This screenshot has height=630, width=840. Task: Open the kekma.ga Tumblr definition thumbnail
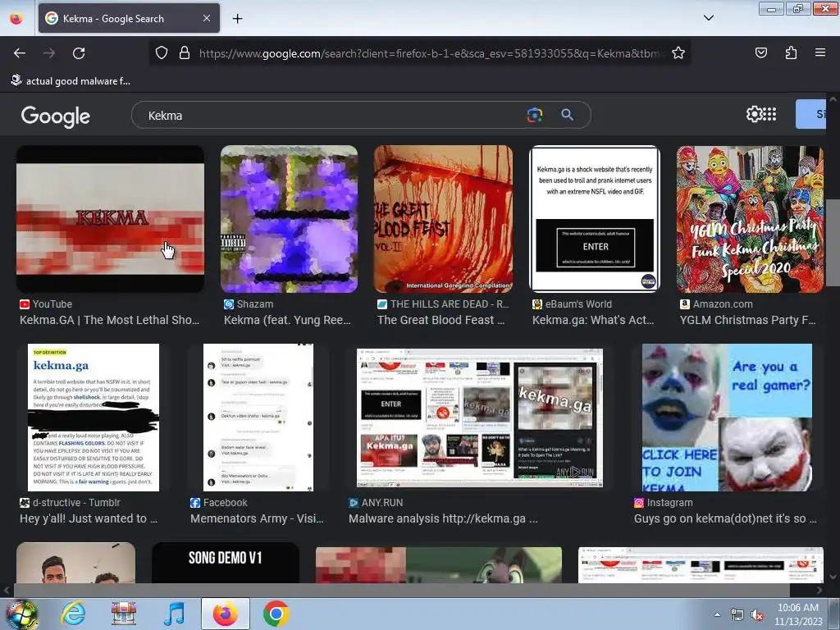point(94,418)
